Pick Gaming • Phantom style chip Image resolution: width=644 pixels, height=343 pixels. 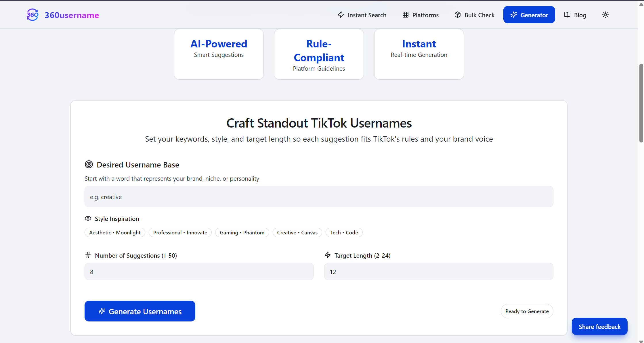pos(242,232)
